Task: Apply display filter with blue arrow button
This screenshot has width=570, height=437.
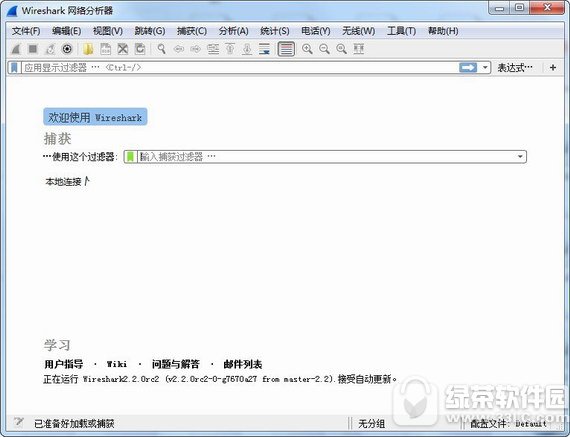Action: click(x=468, y=68)
